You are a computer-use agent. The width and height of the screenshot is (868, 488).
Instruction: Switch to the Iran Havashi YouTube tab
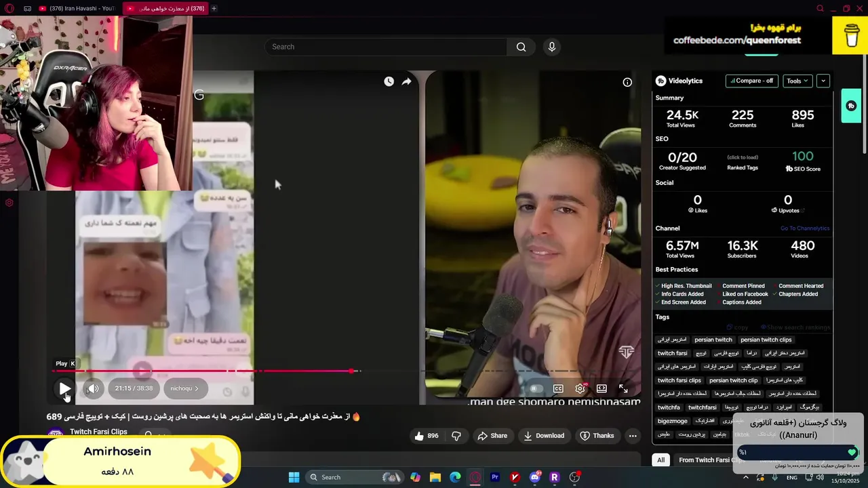(77, 8)
